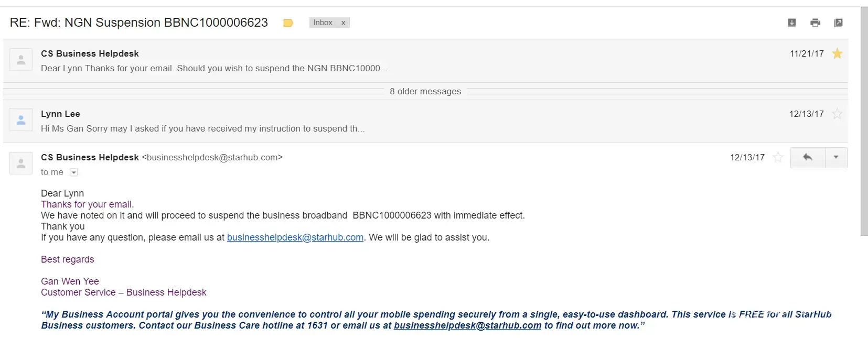The height and width of the screenshot is (338, 868).
Task: Star the expanded CS Business Helpdesk message
Action: pyautogui.click(x=778, y=157)
